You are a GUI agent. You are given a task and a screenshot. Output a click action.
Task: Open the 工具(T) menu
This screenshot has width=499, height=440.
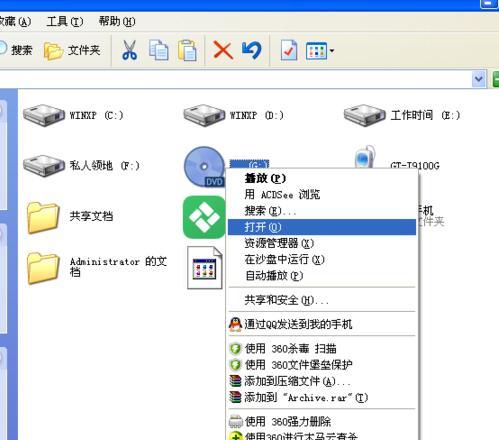pos(65,22)
